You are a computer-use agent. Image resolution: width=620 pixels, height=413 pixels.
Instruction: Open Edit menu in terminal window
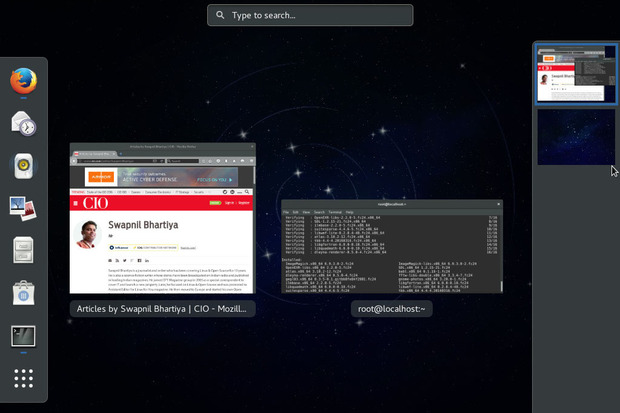coord(295,212)
